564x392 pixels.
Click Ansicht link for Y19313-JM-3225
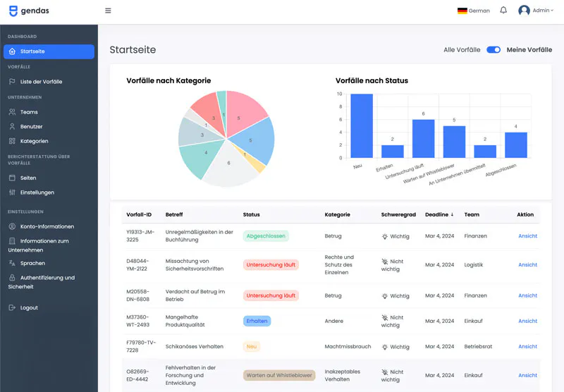pyautogui.click(x=527, y=236)
